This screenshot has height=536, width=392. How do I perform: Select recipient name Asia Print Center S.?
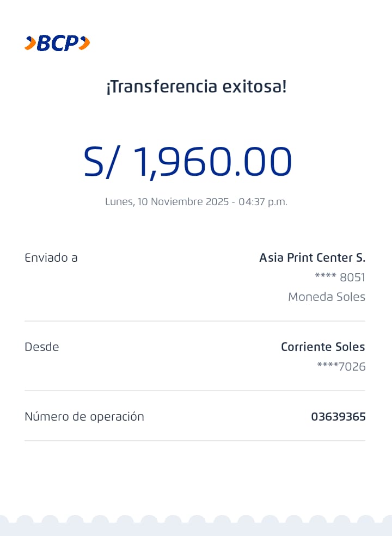(312, 257)
